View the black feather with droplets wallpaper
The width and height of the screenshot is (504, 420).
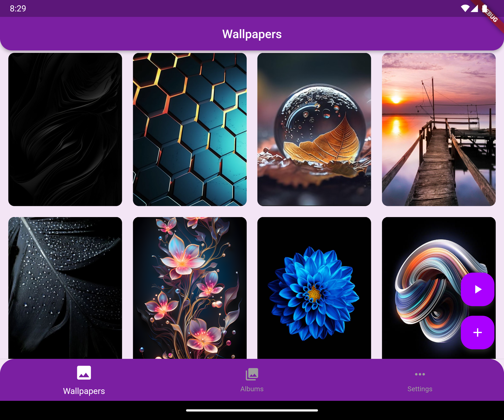pos(65,288)
